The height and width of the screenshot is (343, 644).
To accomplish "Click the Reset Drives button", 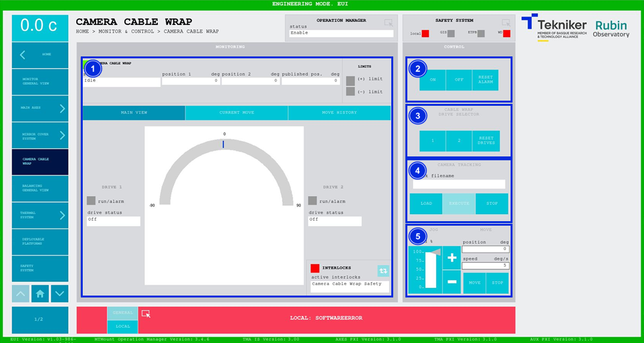I will coord(486,141).
